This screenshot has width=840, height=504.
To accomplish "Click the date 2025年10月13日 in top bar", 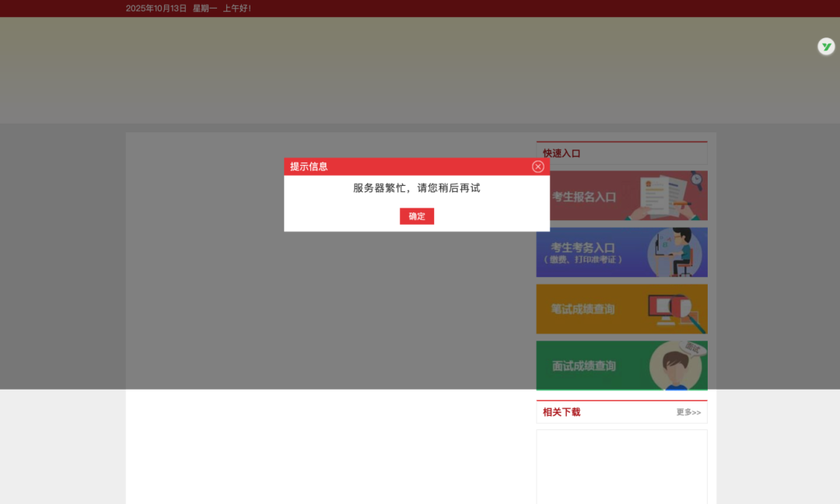I will [156, 9].
